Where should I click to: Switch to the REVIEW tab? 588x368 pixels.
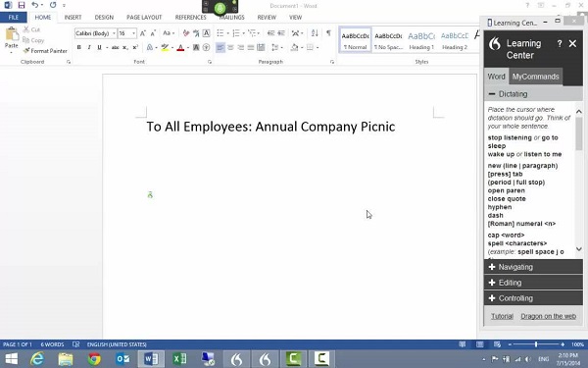click(x=267, y=18)
